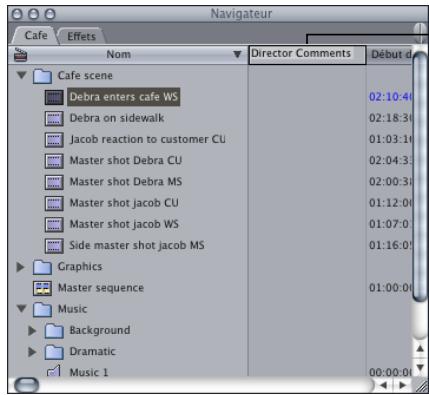Viewport: 429px width, 395px height.
Task: Click the horizontal scroll left arrow
Action: click(x=383, y=385)
